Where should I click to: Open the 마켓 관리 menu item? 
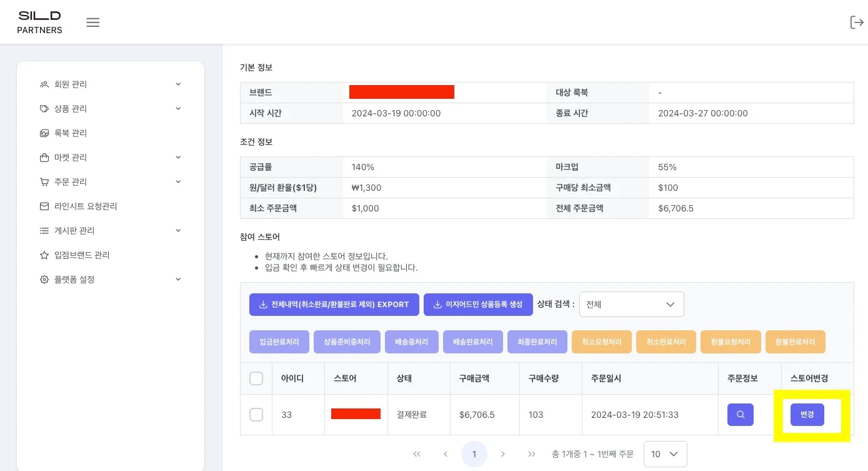[x=110, y=158]
